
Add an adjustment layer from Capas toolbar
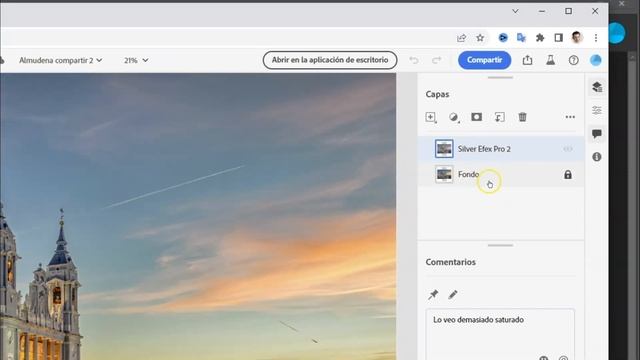click(454, 118)
